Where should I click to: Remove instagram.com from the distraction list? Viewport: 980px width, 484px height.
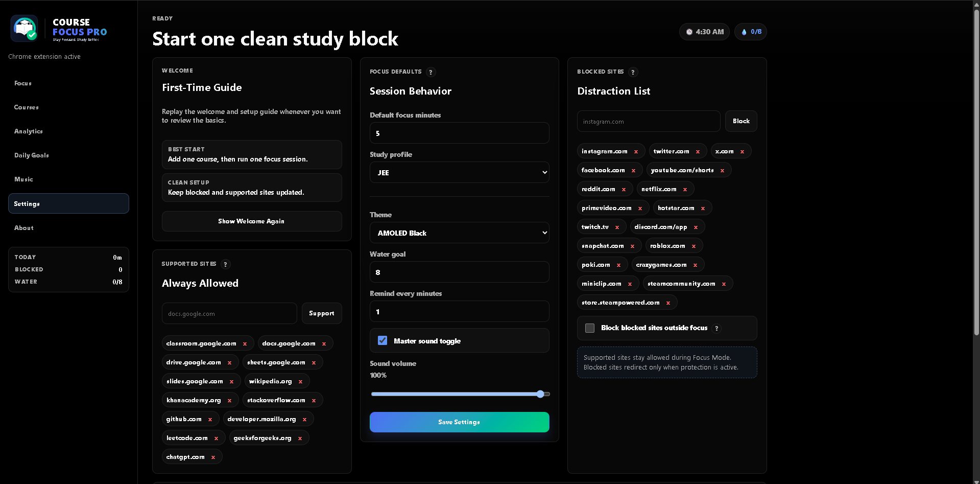636,152
